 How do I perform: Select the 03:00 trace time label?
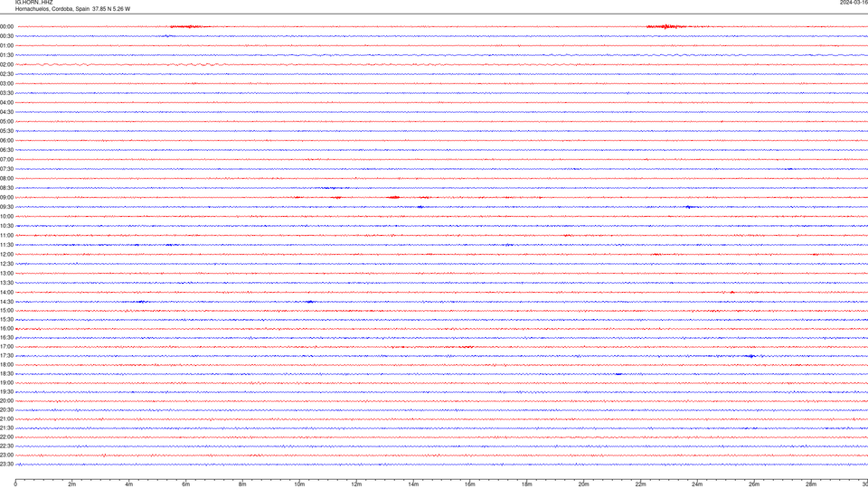(6, 83)
